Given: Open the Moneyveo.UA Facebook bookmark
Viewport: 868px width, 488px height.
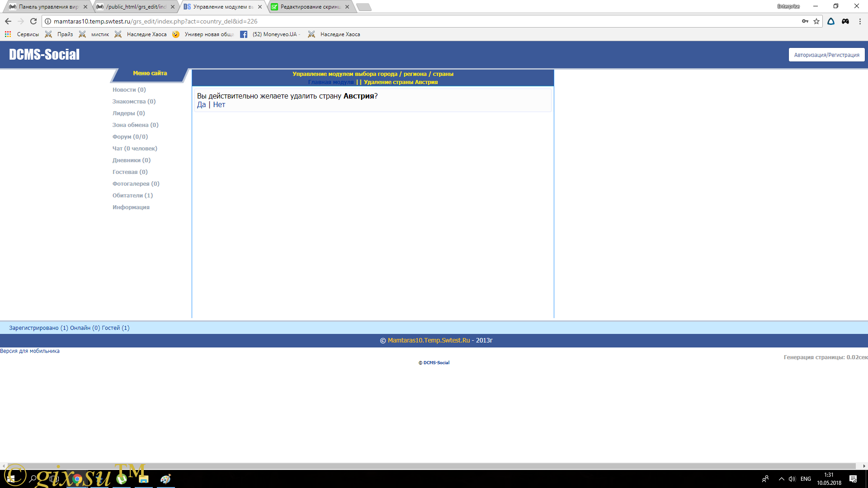Looking at the screenshot, I should click(270, 34).
